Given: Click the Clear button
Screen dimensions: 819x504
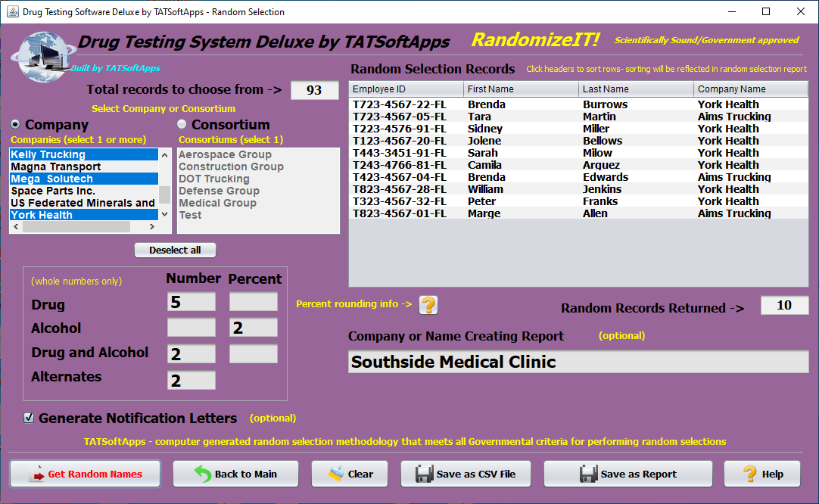Looking at the screenshot, I should click(x=350, y=474).
